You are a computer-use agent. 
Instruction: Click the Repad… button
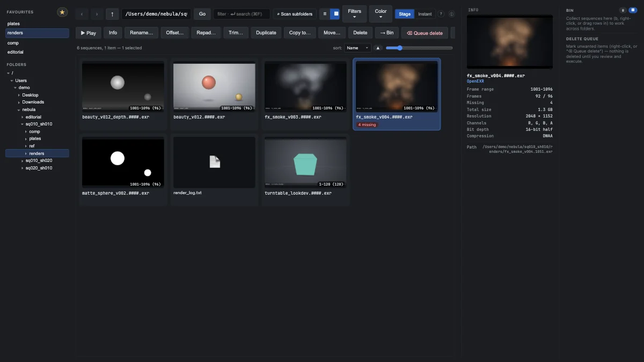(x=206, y=33)
